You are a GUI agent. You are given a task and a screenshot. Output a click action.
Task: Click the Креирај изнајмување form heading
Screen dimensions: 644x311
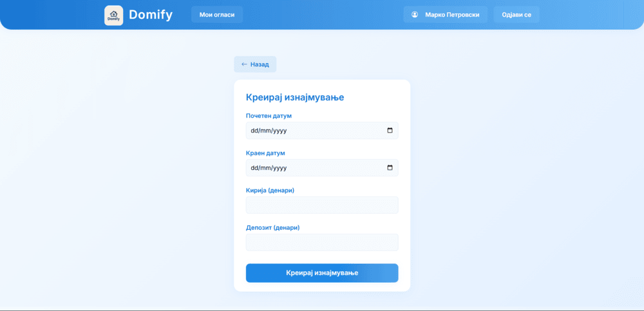295,97
